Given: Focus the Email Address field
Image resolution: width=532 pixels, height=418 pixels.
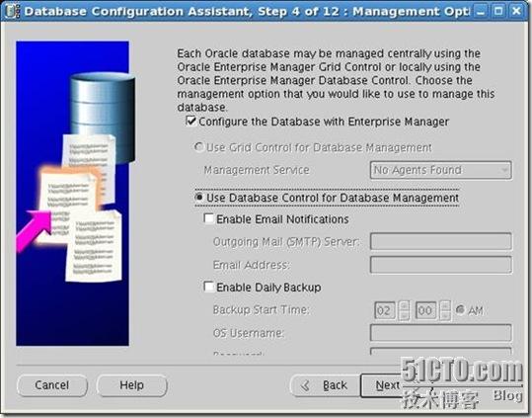Looking at the screenshot, I should coord(441,265).
